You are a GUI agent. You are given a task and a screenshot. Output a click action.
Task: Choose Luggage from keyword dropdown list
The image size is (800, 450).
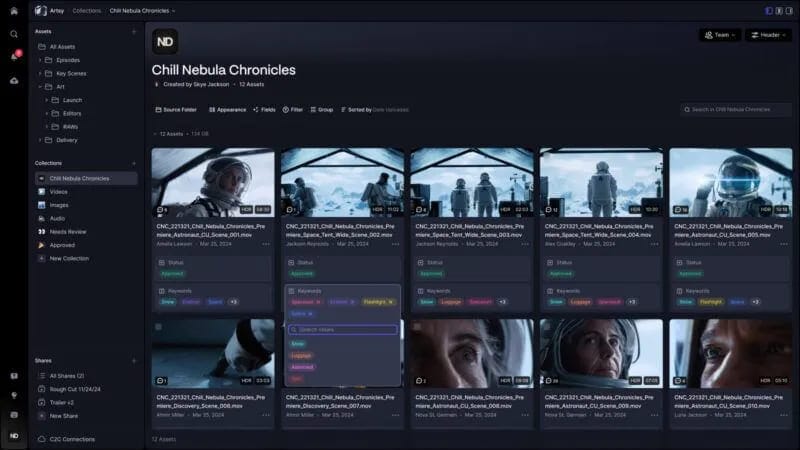301,355
